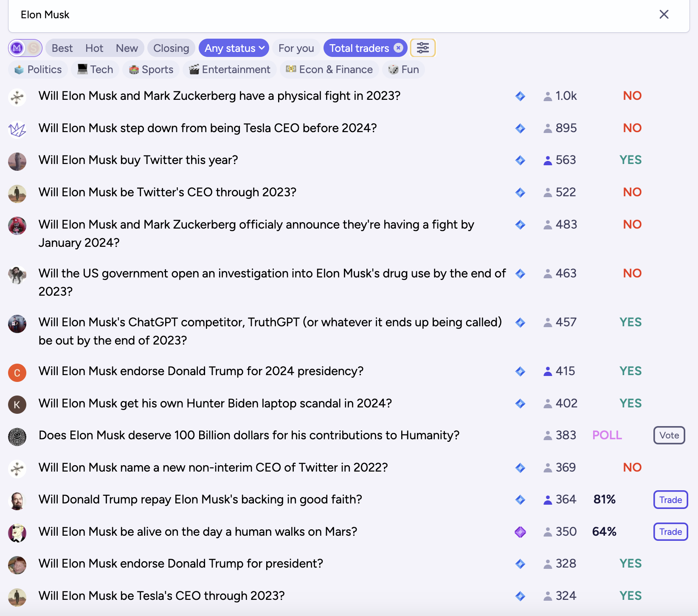
Task: Open the Tesla's CEO through 2023 market
Action: click(162, 596)
